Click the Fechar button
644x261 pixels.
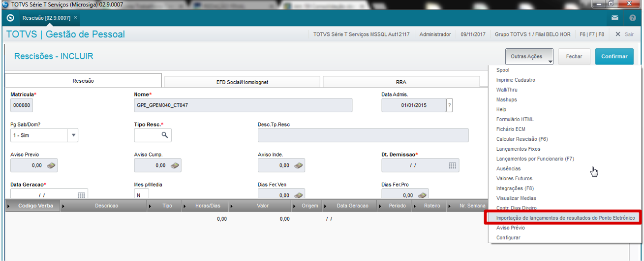[x=574, y=57]
